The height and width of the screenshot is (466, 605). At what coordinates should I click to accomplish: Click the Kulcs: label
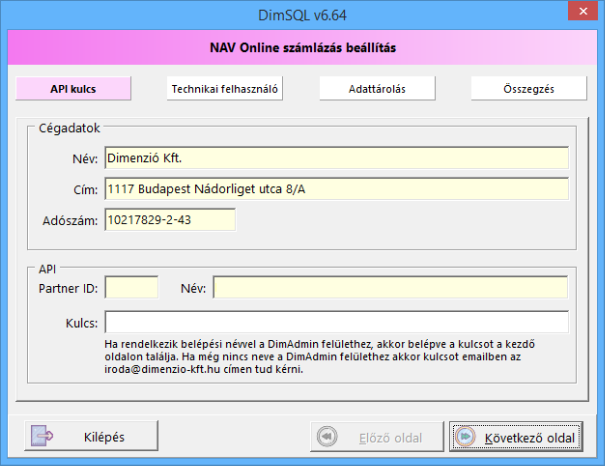coord(82,323)
